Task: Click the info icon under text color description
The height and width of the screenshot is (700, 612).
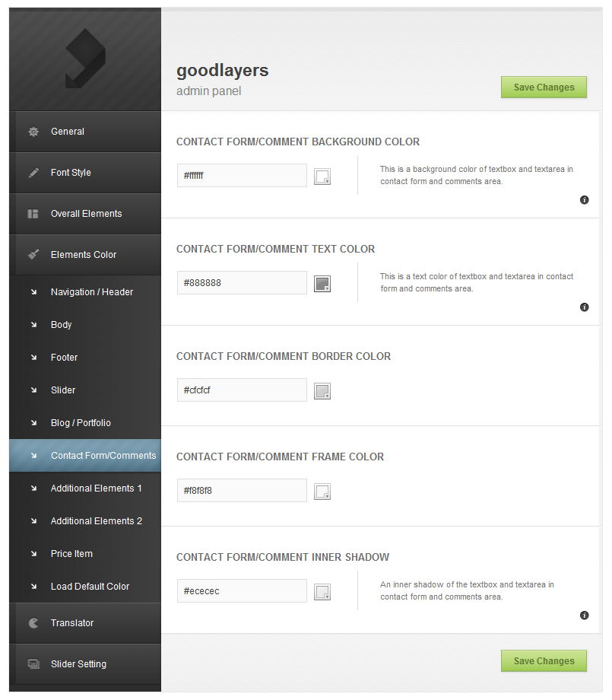Action: (585, 307)
